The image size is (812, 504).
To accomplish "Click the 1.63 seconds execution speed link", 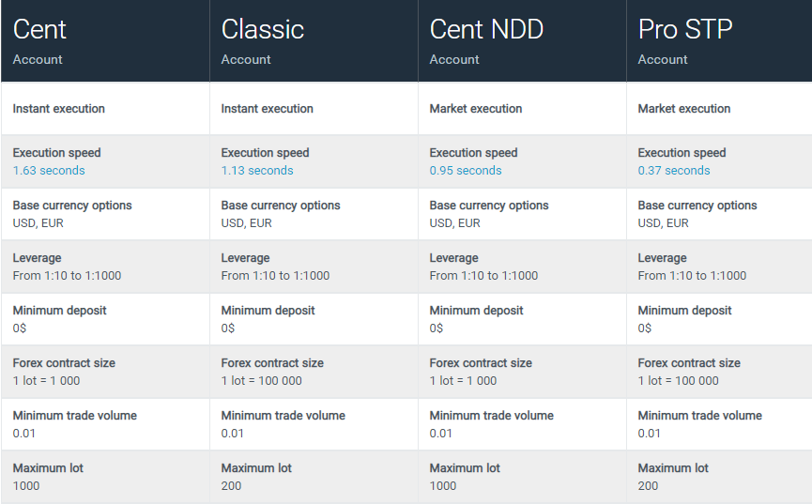I will click(49, 171).
